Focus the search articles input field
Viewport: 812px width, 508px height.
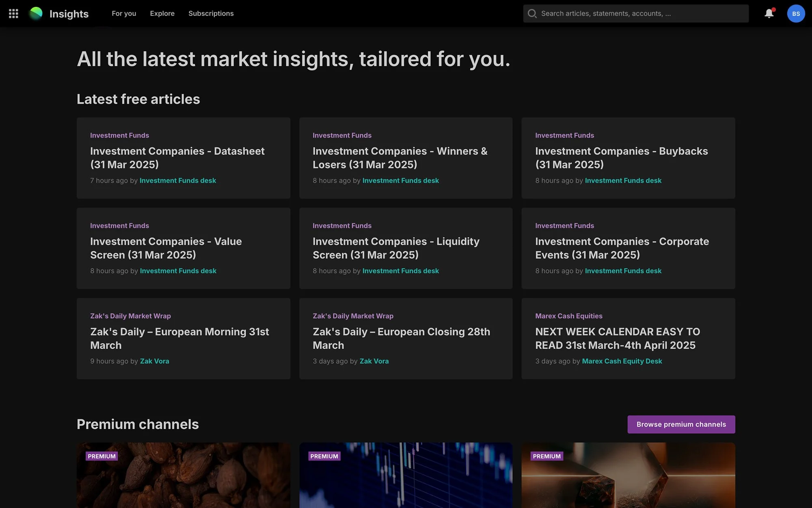tap(636, 13)
